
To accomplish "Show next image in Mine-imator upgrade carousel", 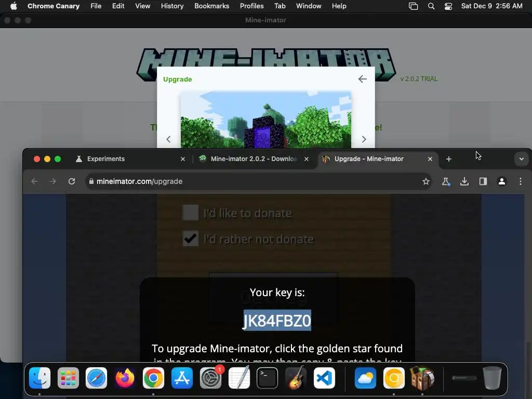I will [x=364, y=139].
